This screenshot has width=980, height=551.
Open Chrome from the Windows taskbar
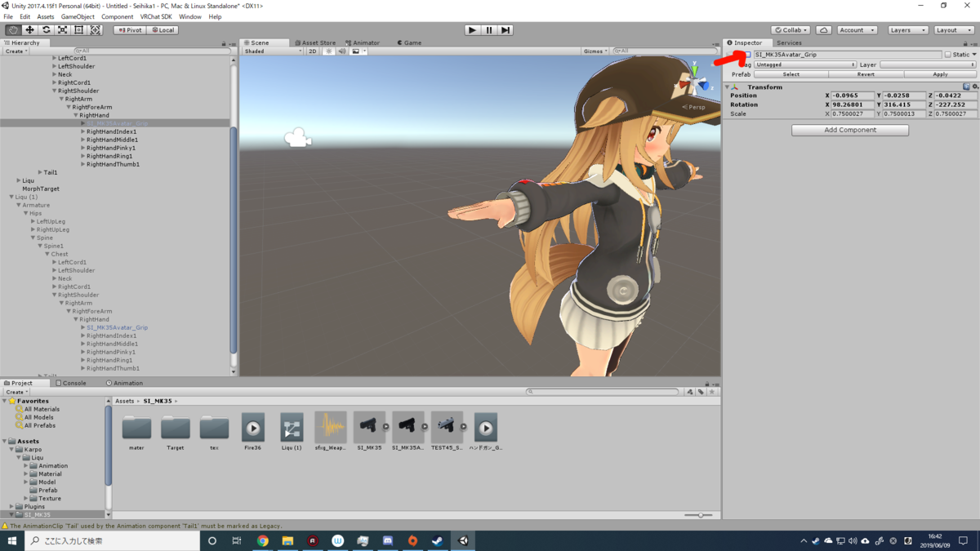[263, 540]
